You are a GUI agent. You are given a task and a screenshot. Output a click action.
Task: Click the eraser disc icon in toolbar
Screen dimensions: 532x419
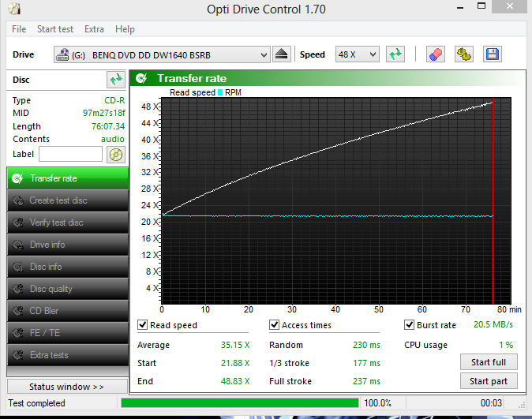coord(435,54)
